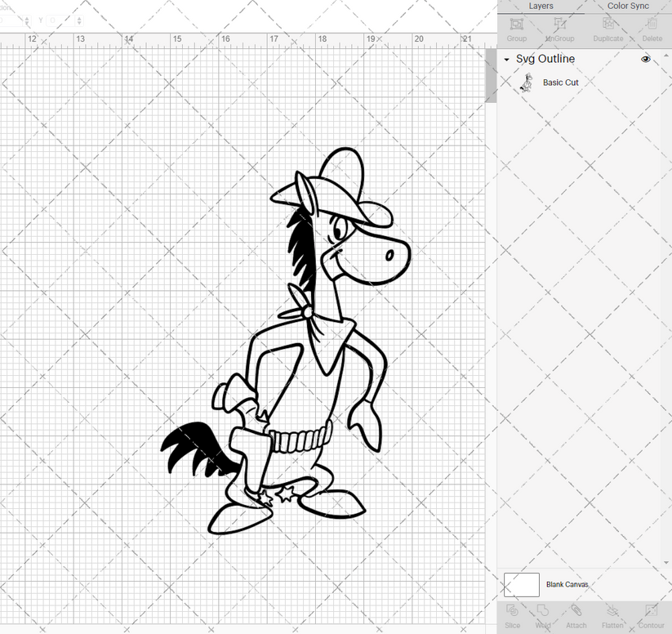
Task: Select the Basic Cut layer
Action: point(561,82)
